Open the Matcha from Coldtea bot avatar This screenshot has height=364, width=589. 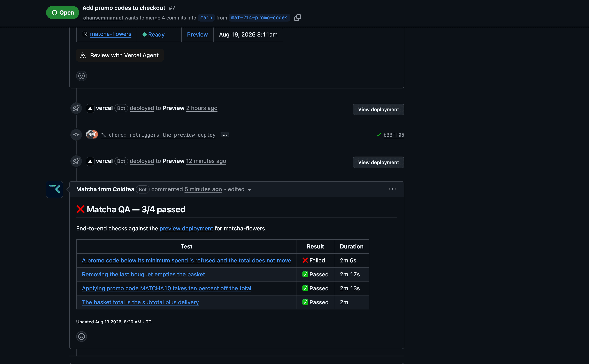[54, 189]
